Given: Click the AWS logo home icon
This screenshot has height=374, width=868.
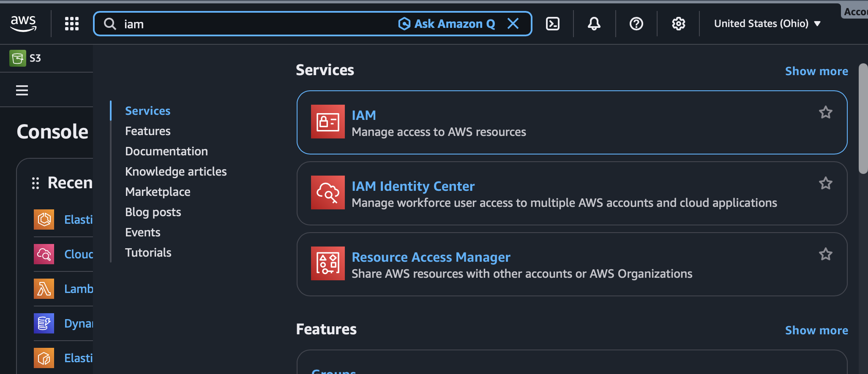Looking at the screenshot, I should pyautogui.click(x=23, y=24).
